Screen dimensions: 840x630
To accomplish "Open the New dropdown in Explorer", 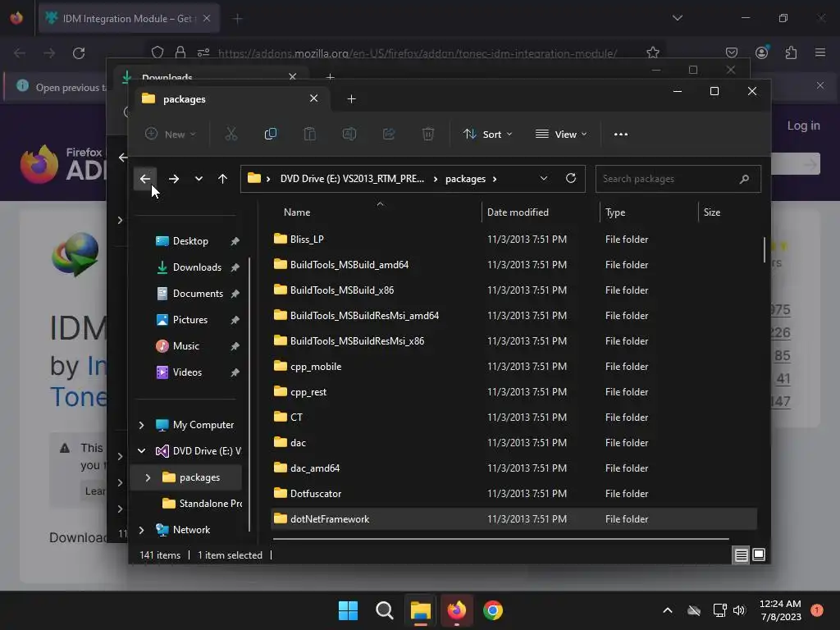I will click(171, 134).
